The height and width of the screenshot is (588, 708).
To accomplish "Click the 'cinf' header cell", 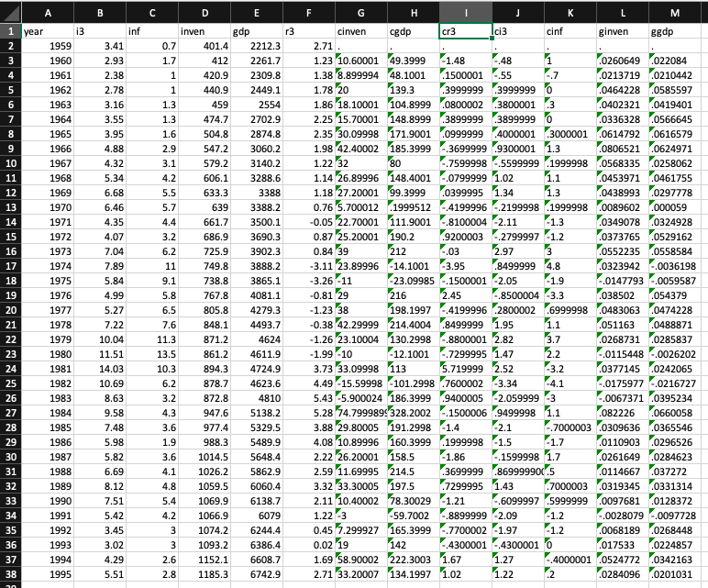I will [570, 31].
